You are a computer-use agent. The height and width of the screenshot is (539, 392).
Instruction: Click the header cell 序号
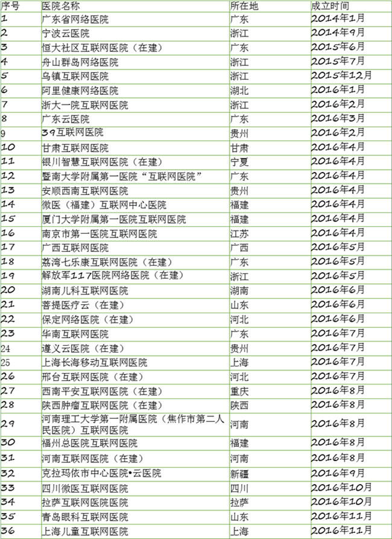[x=21, y=6]
